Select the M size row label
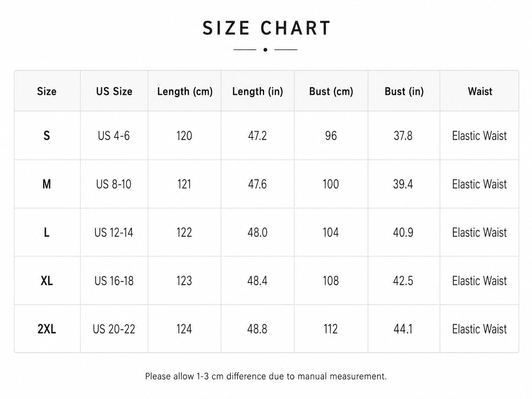Screen dimensions: 532x399 pyautogui.click(x=47, y=184)
